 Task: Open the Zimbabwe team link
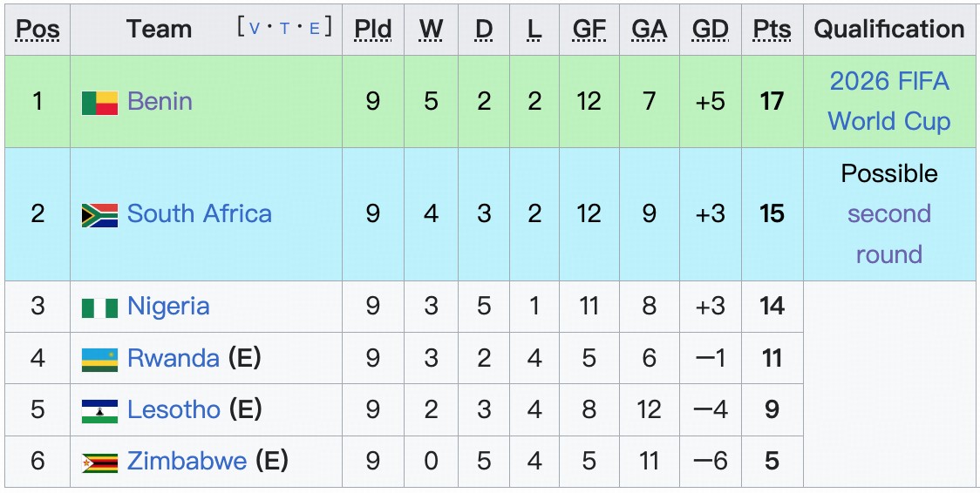click(x=187, y=461)
